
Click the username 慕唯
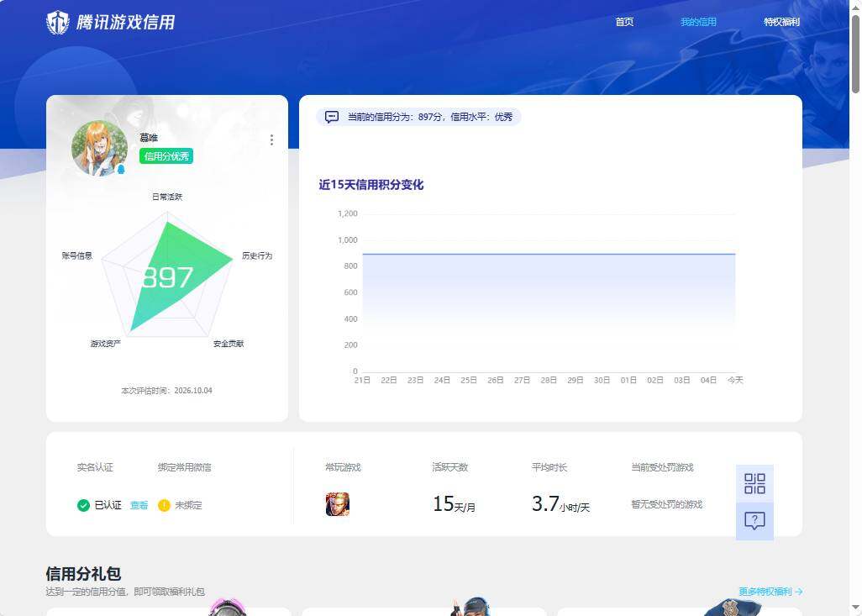pyautogui.click(x=149, y=138)
